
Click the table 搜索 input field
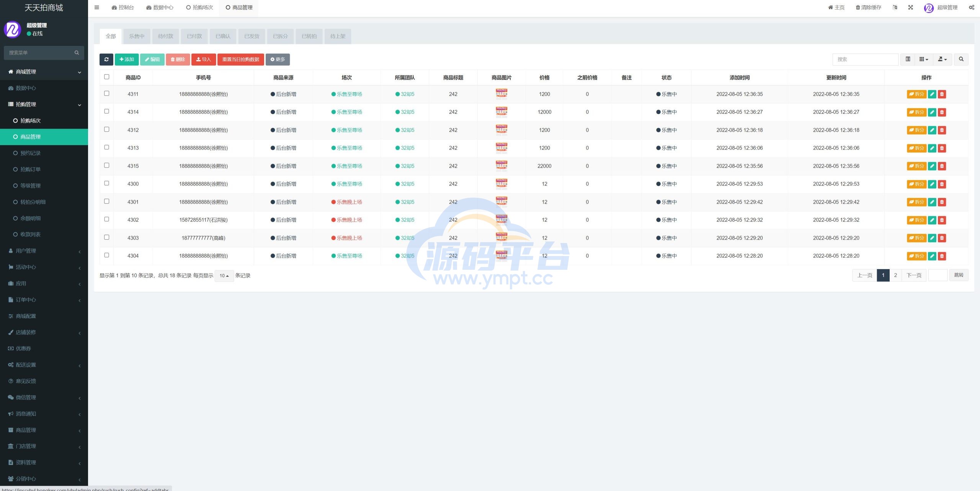865,59
